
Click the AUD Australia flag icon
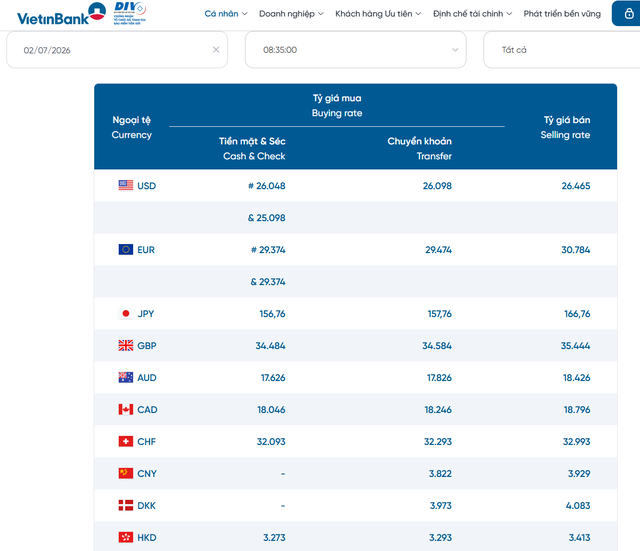click(126, 378)
